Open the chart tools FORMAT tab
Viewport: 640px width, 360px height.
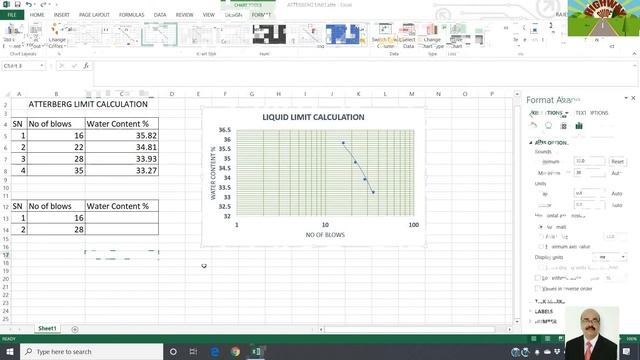point(261,15)
